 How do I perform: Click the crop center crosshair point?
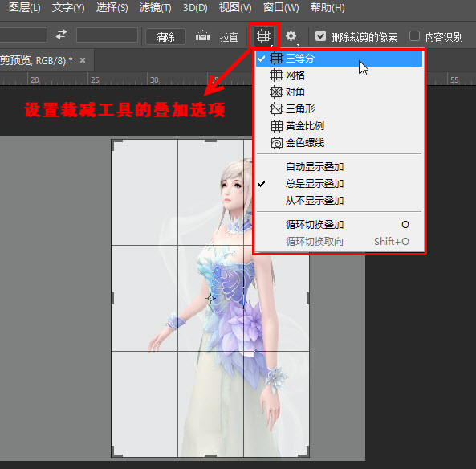point(210,298)
